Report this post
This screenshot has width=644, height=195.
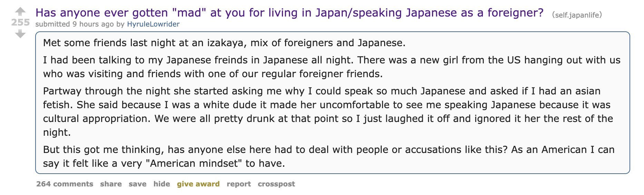pyautogui.click(x=238, y=184)
